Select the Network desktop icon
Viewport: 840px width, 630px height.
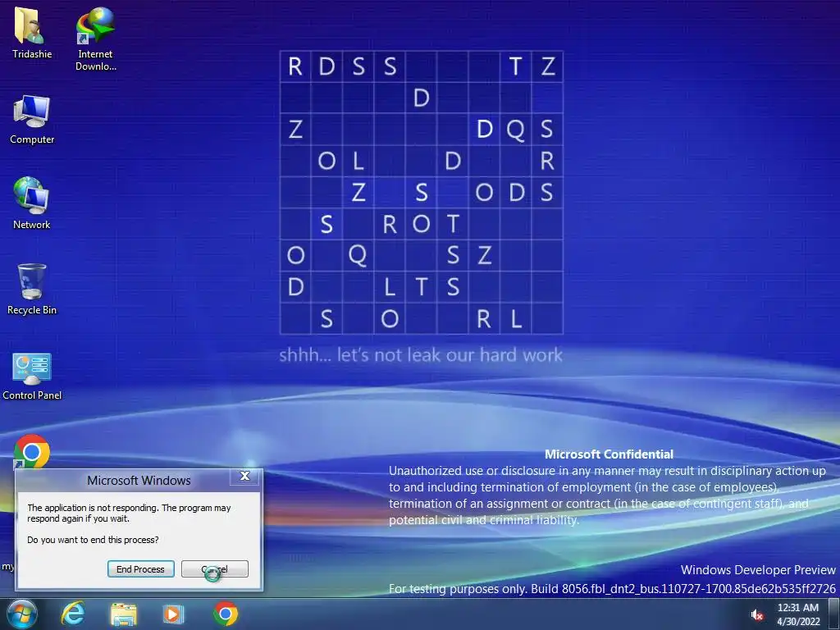point(32,203)
